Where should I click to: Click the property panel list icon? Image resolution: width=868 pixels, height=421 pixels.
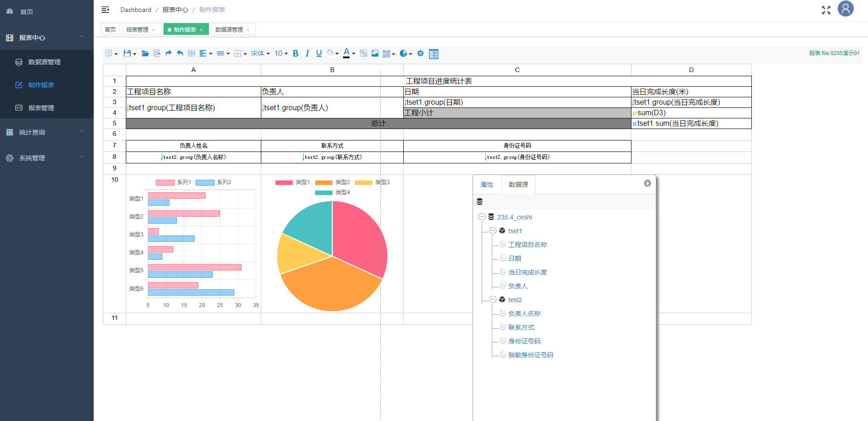click(434, 54)
